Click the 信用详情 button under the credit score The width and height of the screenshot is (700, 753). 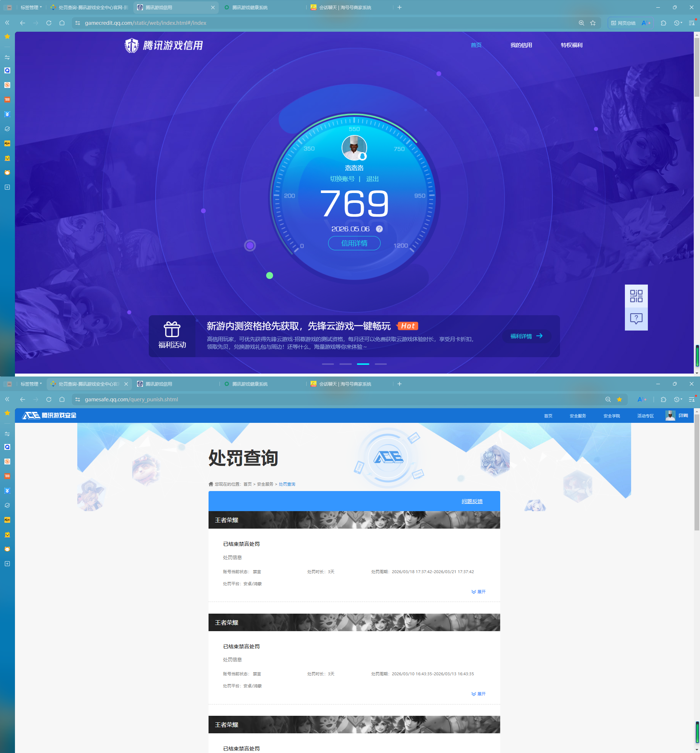click(354, 243)
